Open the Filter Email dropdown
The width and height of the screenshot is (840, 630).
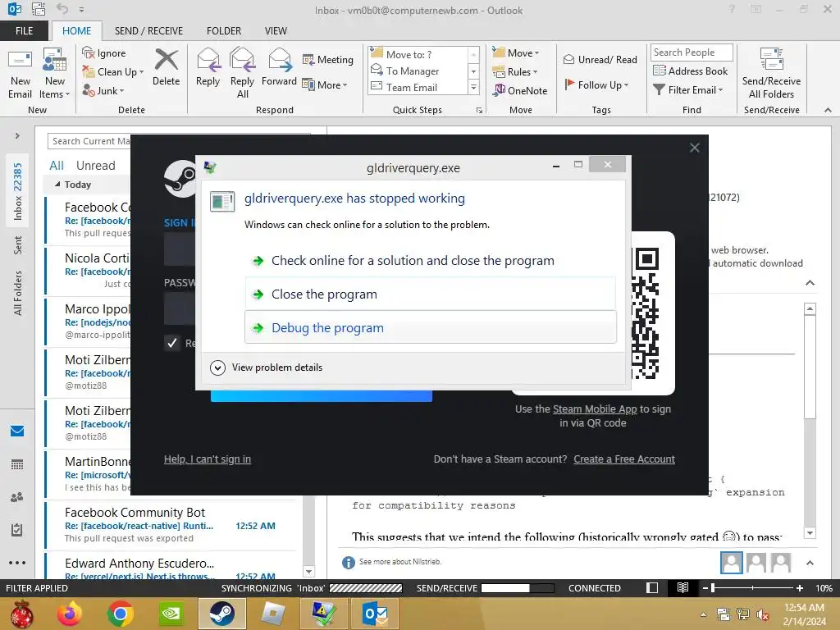coord(688,90)
